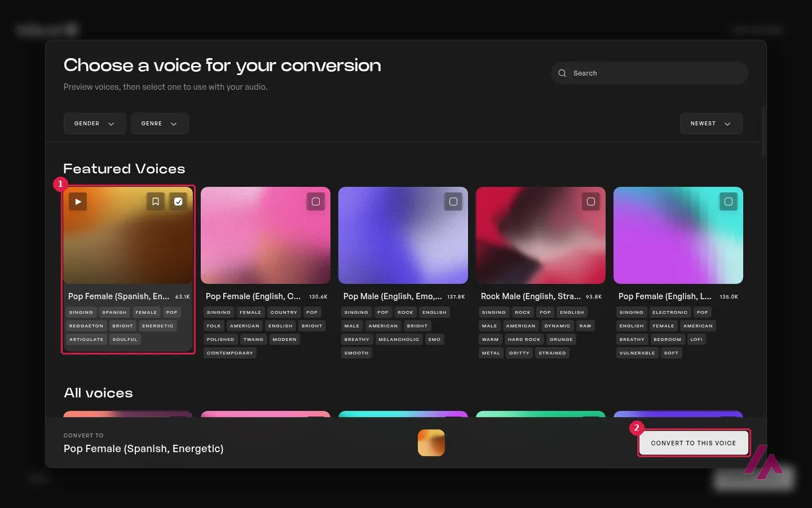The width and height of the screenshot is (812, 508).
Task: Open the Newest sort dropdown
Action: (x=711, y=124)
